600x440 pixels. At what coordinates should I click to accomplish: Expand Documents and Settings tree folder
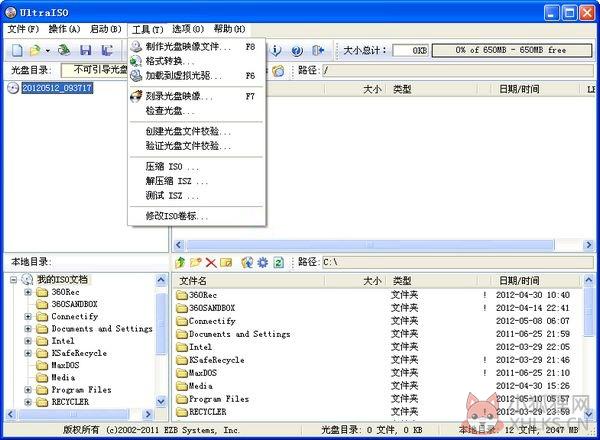(x=28, y=329)
